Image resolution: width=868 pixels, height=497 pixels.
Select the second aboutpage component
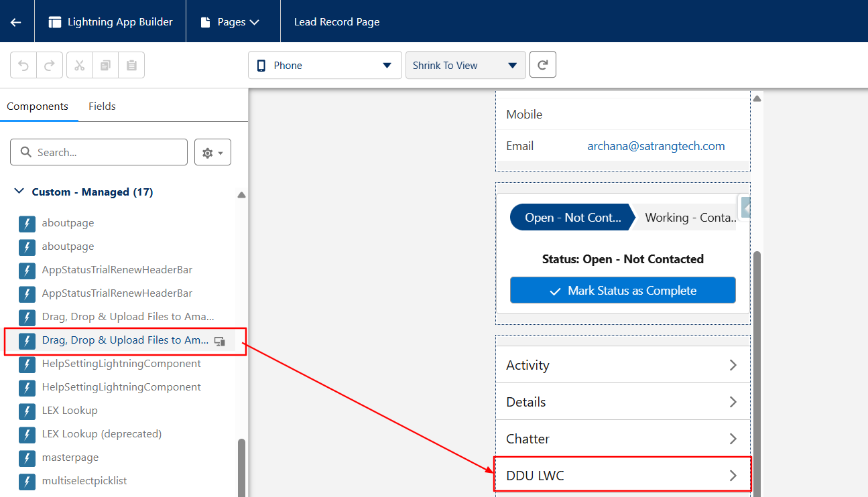(x=68, y=246)
